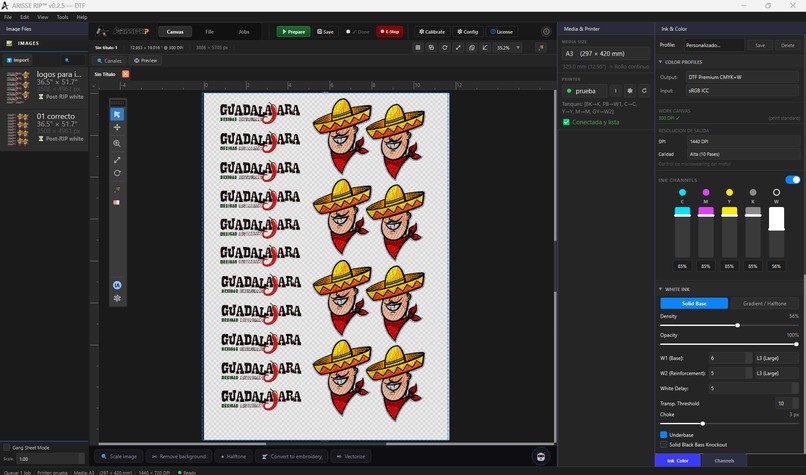This screenshot has width=806, height=475.
Task: Open the Input sRGB ICC dropdown
Action: [743, 90]
